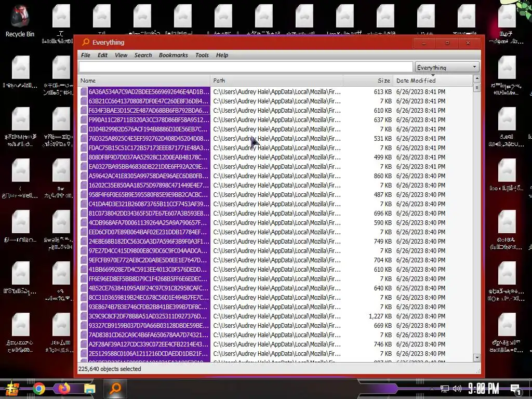Image resolution: width=532 pixels, height=399 pixels.
Task: Open the Tools menu
Action: [x=202, y=55]
